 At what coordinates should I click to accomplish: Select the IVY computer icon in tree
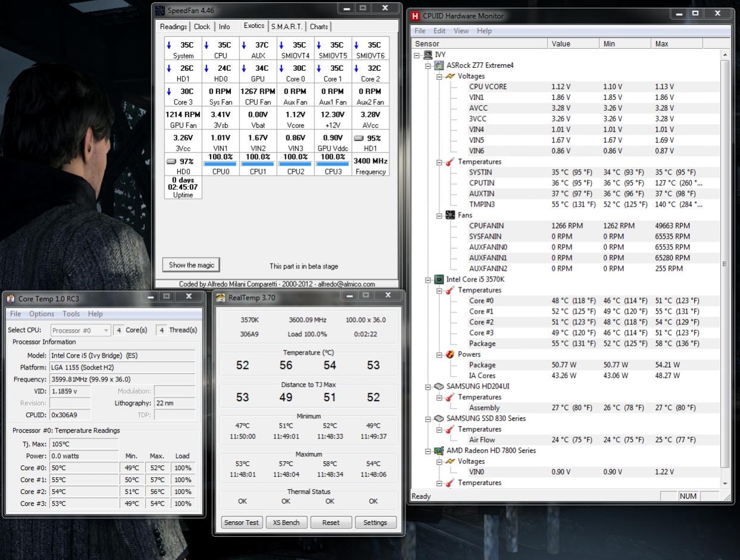coord(428,55)
